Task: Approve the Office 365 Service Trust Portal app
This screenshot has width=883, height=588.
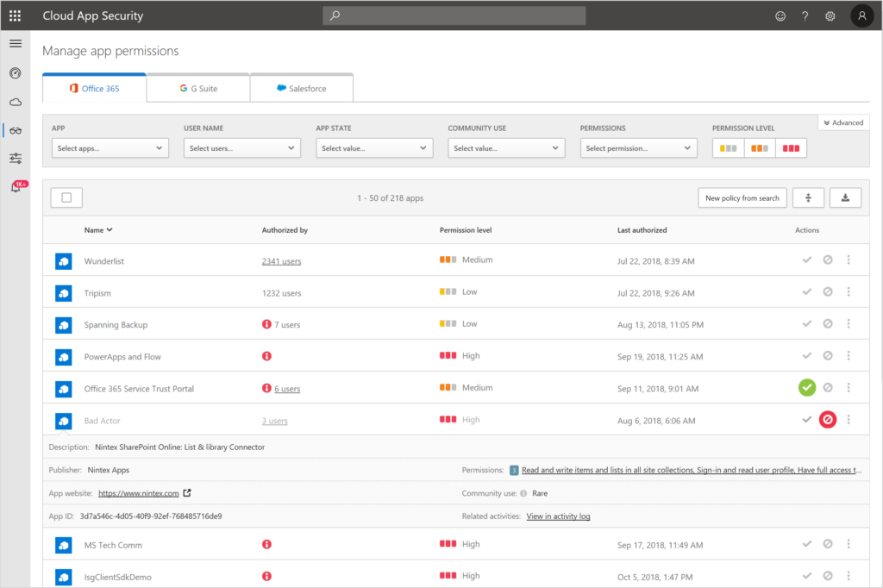Action: tap(807, 387)
